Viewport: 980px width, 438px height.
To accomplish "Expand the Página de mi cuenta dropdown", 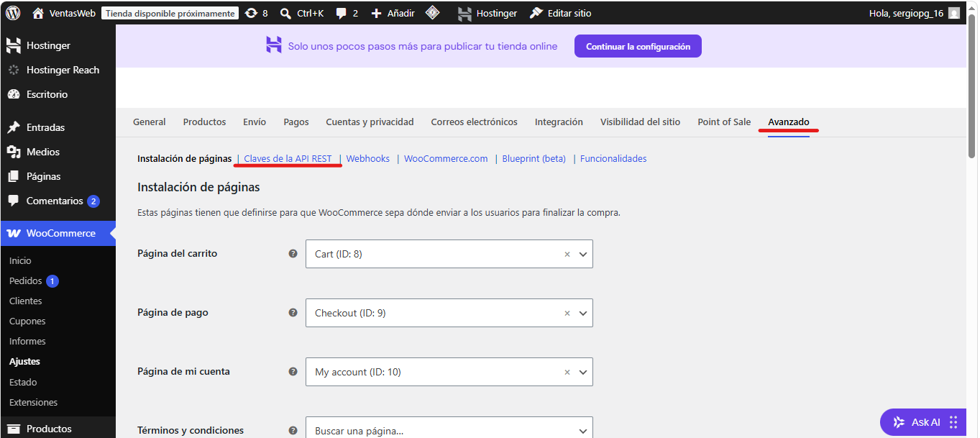I will click(583, 372).
